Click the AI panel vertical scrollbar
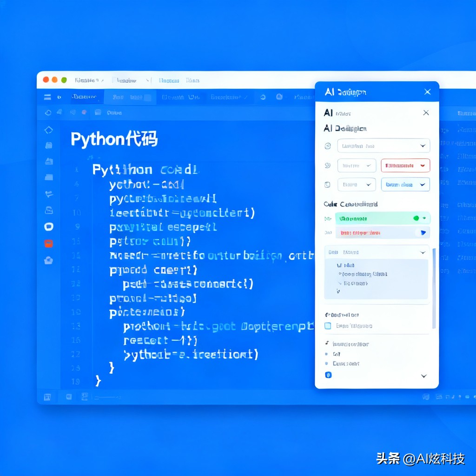The height and width of the screenshot is (476, 476). coord(434,288)
